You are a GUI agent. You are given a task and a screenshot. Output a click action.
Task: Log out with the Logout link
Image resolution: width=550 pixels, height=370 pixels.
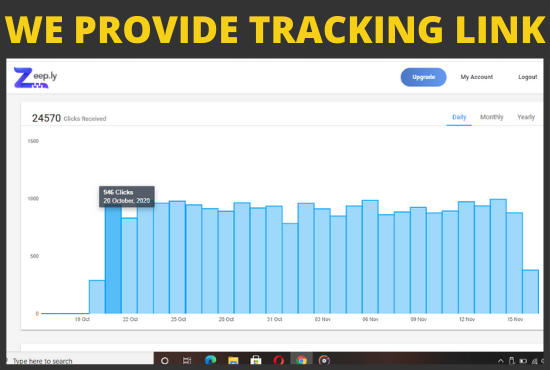[528, 77]
